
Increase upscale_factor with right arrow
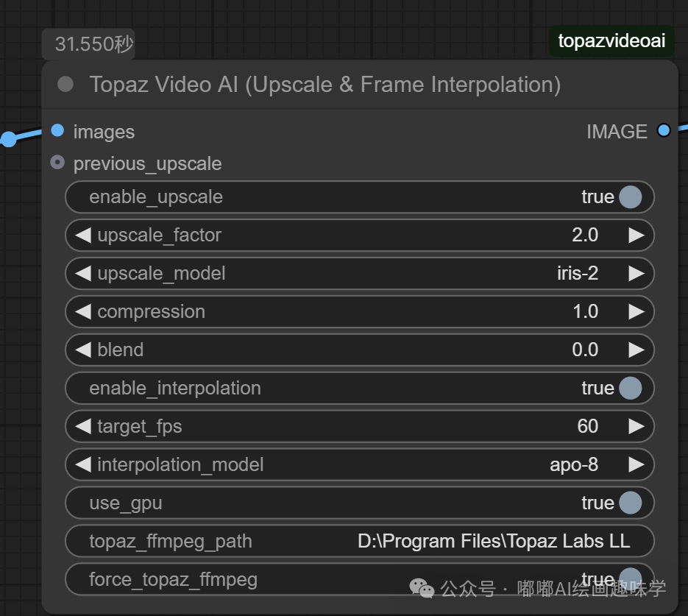(x=636, y=236)
